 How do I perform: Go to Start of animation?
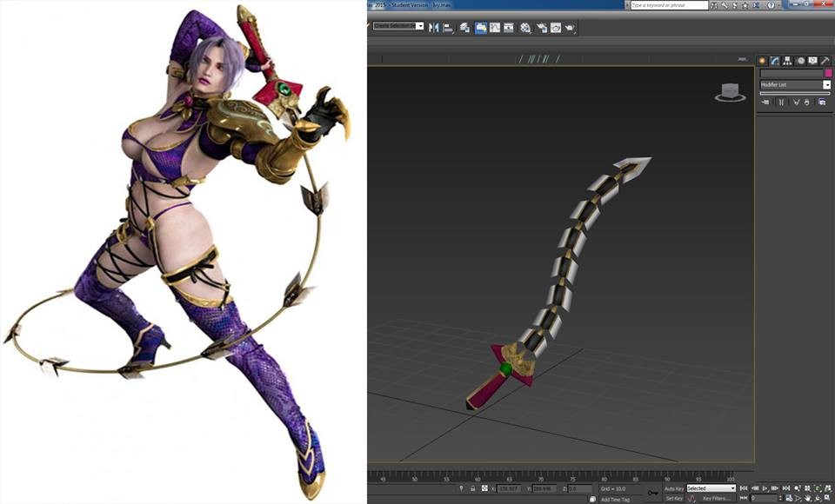[x=744, y=488]
